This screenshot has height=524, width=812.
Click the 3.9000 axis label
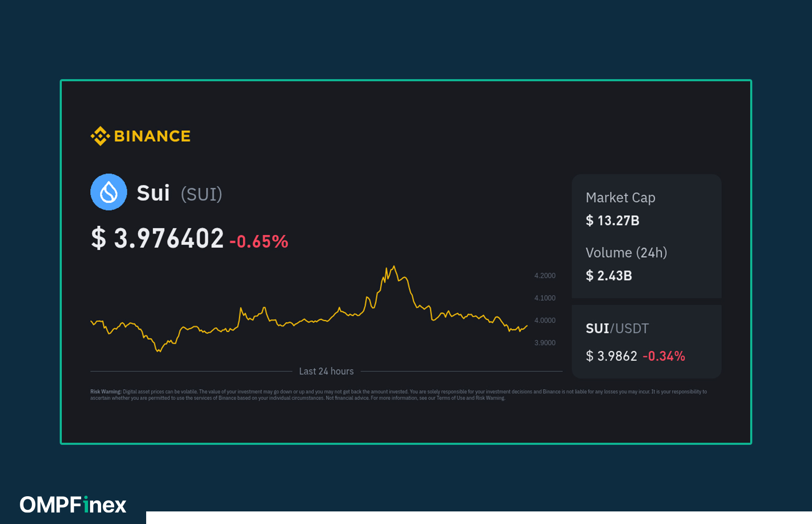point(545,343)
